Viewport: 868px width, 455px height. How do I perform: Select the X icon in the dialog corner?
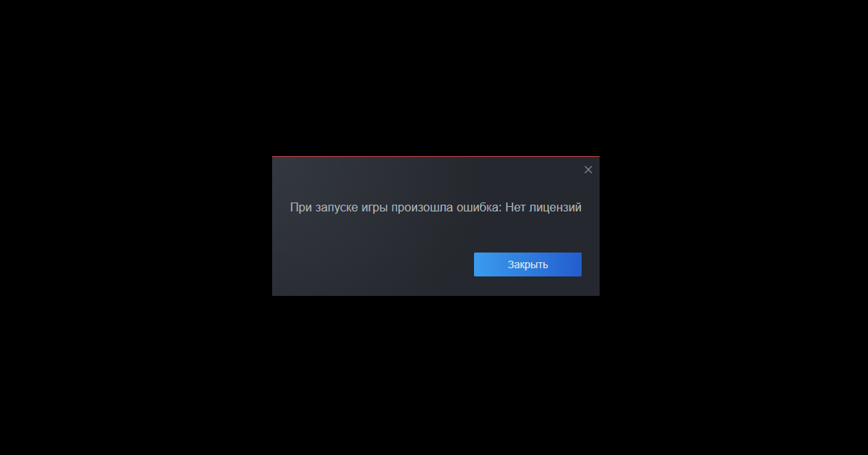[588, 170]
